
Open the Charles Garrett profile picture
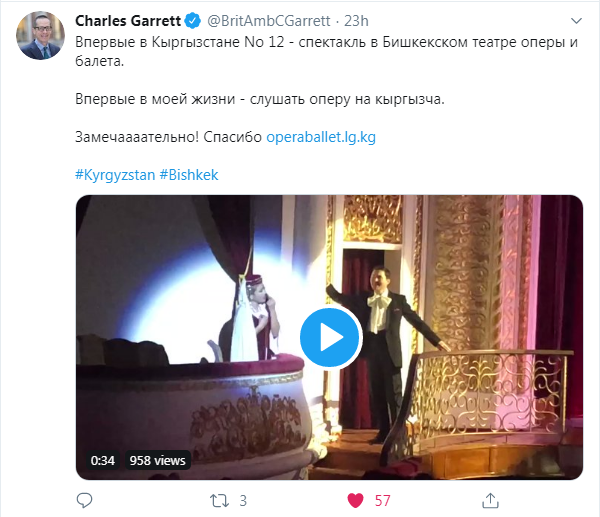pyautogui.click(x=40, y=36)
